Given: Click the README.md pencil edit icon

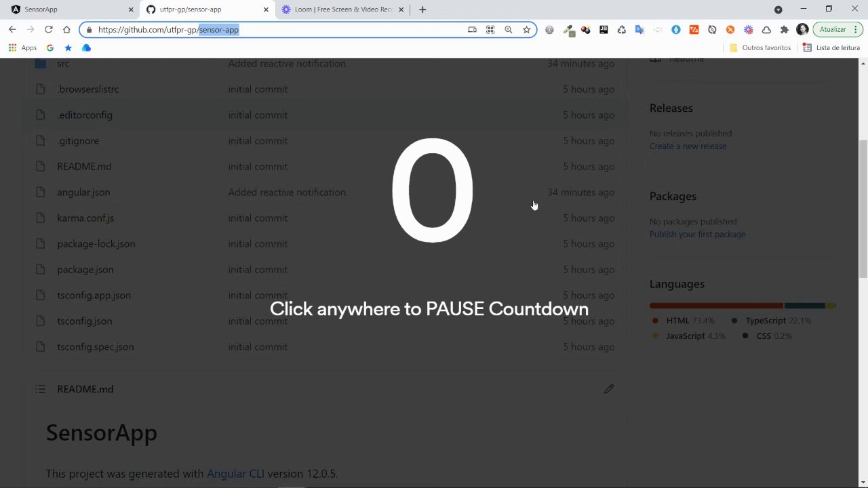Looking at the screenshot, I should tap(609, 389).
